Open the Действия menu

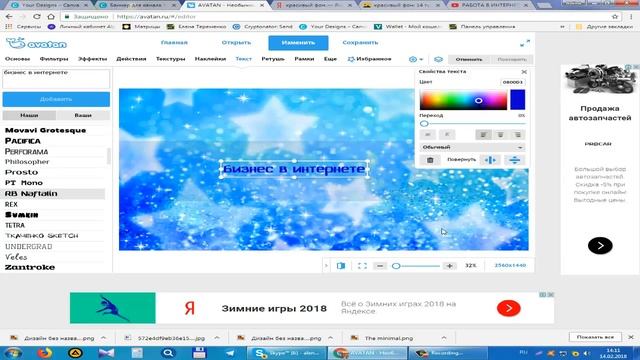pyautogui.click(x=131, y=59)
